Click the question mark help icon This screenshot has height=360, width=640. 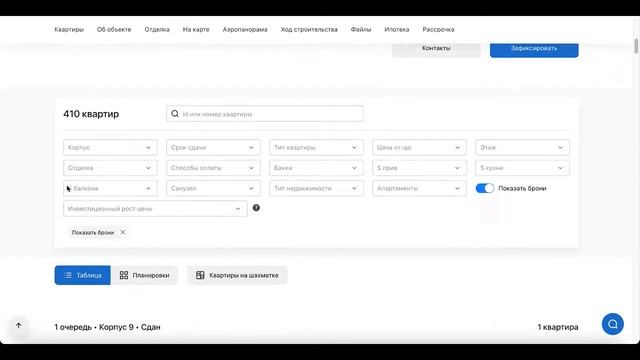click(x=256, y=208)
